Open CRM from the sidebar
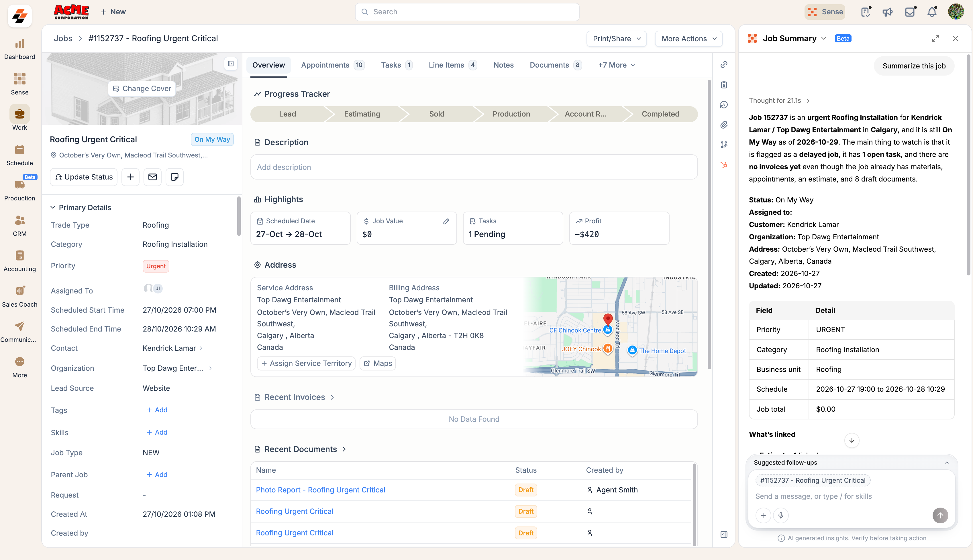The width and height of the screenshot is (973, 560). [20, 226]
